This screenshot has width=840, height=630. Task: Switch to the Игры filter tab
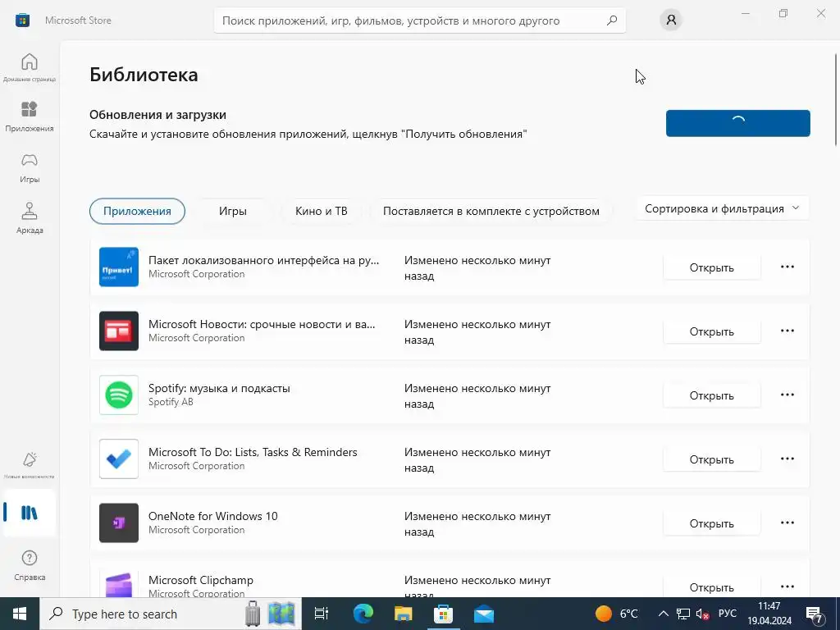click(x=232, y=211)
